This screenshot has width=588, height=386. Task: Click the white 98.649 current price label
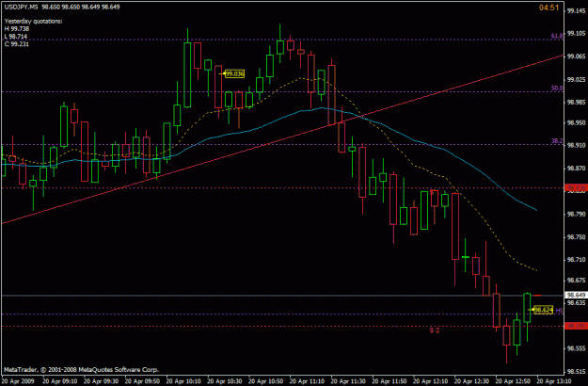point(576,296)
